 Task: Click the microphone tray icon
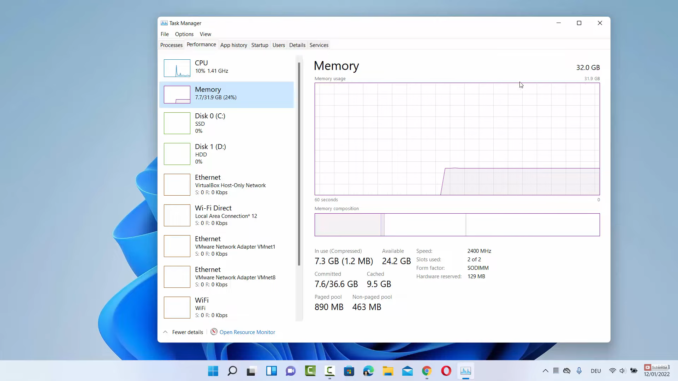pos(579,371)
